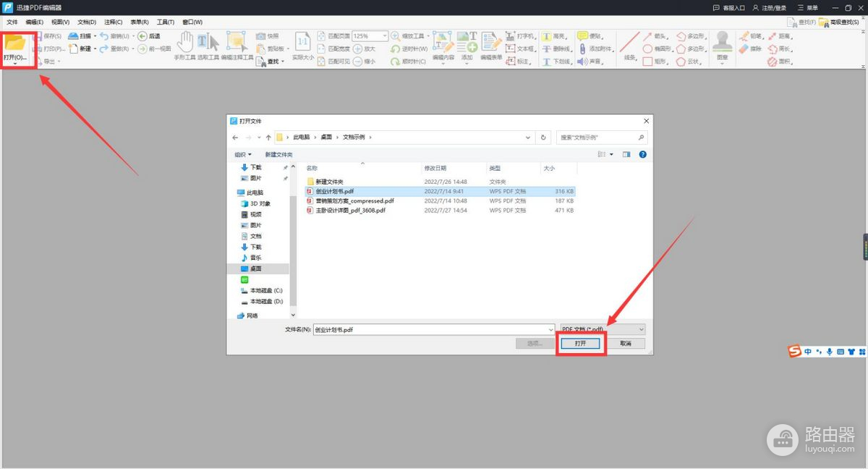Click the 文件名 filename input field

(x=433, y=329)
